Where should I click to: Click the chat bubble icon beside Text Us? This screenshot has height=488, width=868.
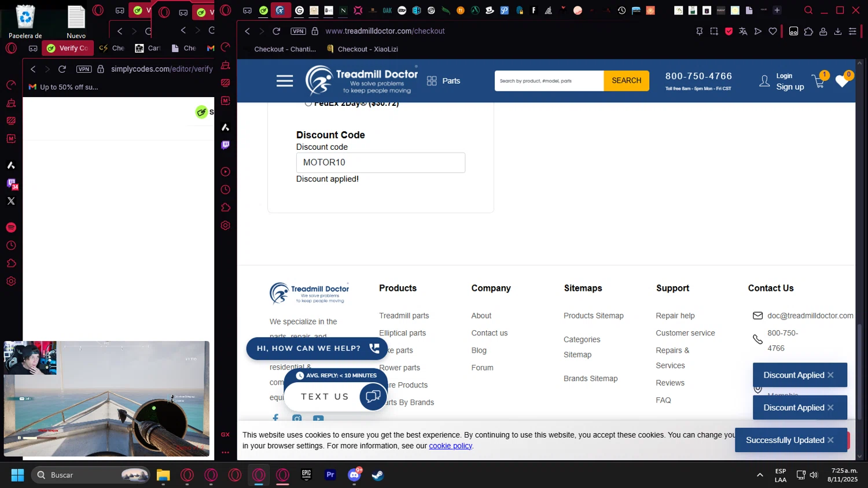click(373, 397)
